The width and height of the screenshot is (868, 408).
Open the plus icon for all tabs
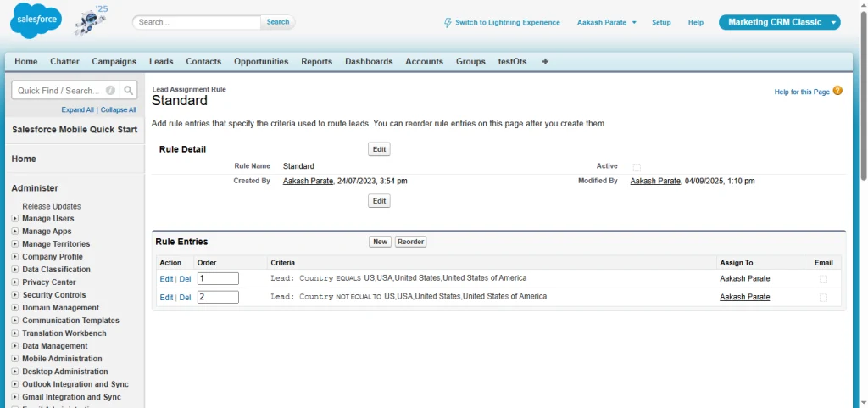(x=545, y=62)
